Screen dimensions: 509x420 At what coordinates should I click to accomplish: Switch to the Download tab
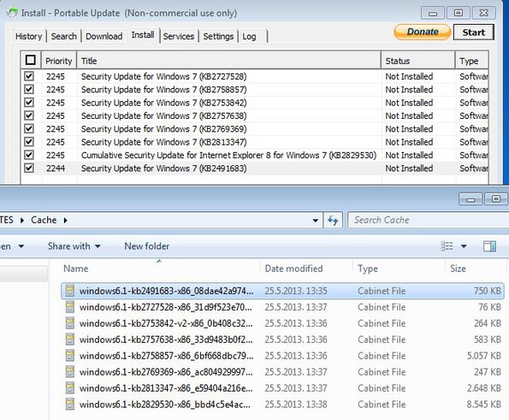pos(104,36)
